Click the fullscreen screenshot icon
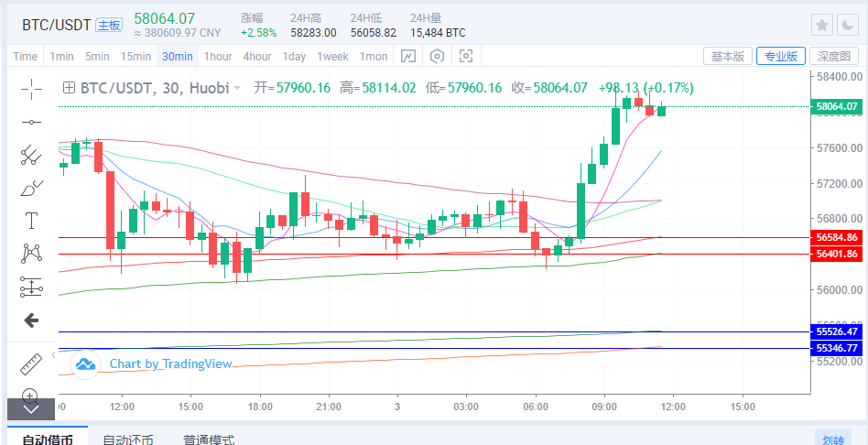This screenshot has height=445, width=868. click(466, 57)
